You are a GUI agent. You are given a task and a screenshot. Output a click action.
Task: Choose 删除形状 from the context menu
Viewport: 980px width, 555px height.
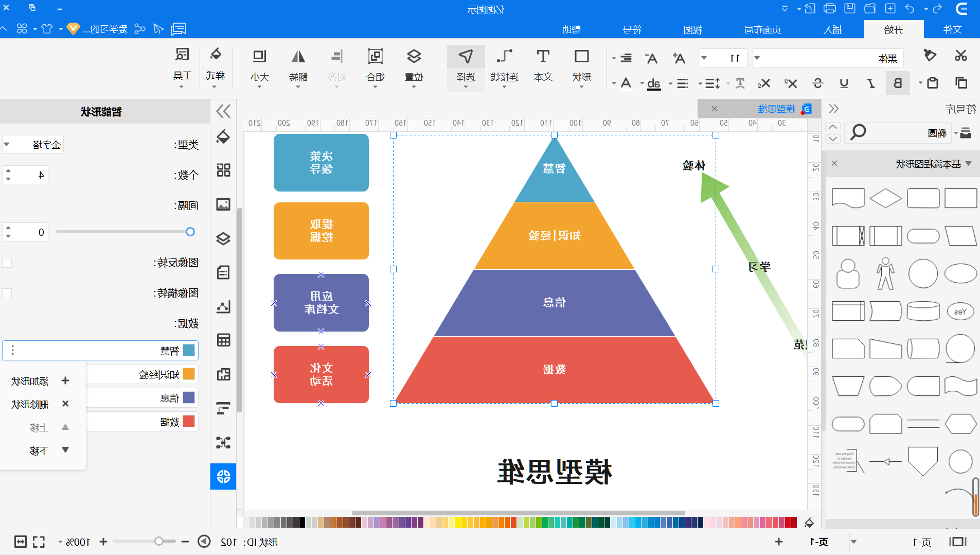41,404
